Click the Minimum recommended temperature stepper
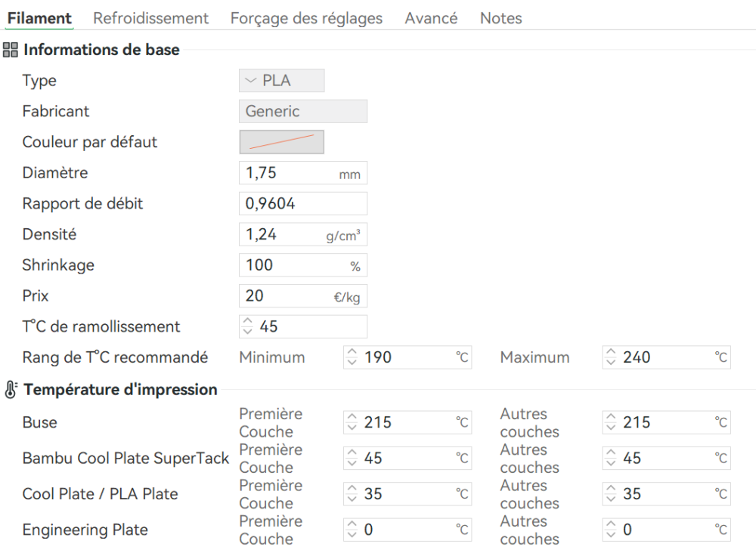Image resolution: width=756 pixels, height=553 pixels. tap(352, 357)
